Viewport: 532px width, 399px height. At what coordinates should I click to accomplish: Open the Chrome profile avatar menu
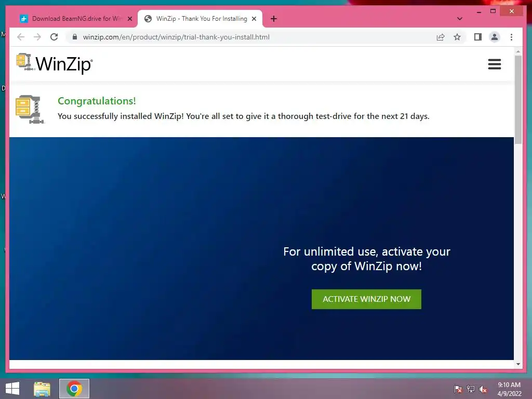495,37
